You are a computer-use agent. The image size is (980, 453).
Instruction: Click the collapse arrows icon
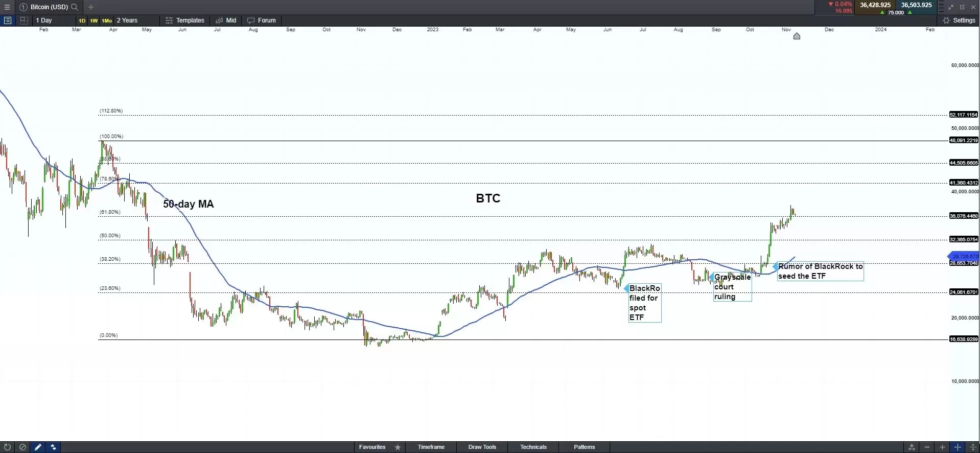click(x=951, y=7)
